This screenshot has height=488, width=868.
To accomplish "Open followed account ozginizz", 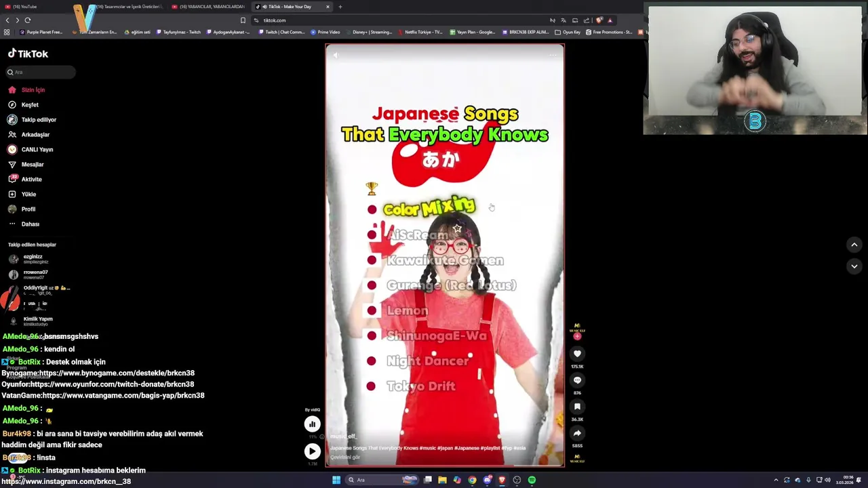I will click(28, 259).
